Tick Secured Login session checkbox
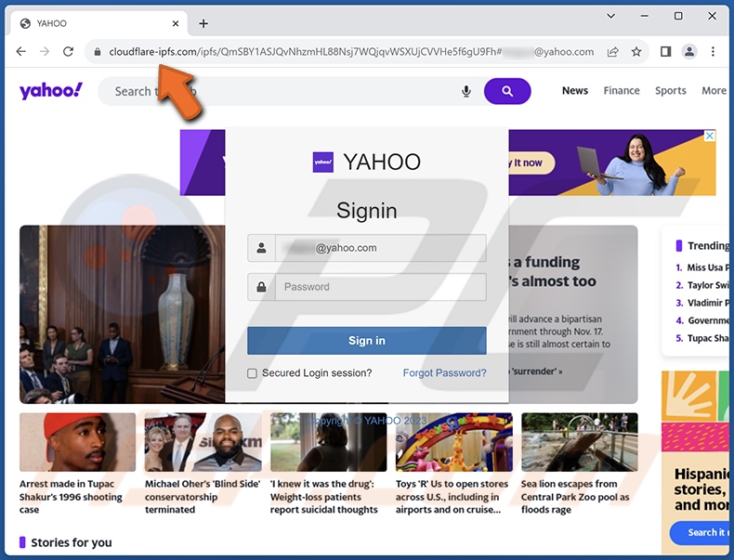Screen dimensions: 734x560 252,373
